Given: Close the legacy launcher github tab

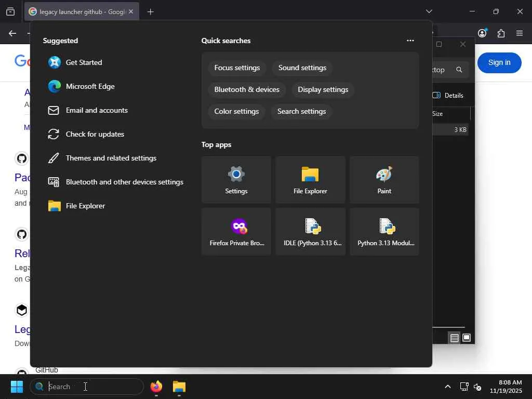Looking at the screenshot, I should pos(131,11).
